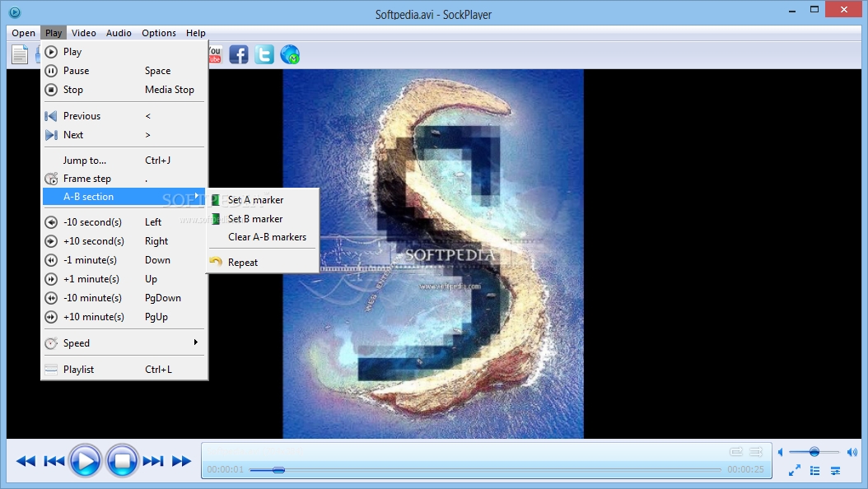Choose Playlist from the Play menu

[x=124, y=370]
